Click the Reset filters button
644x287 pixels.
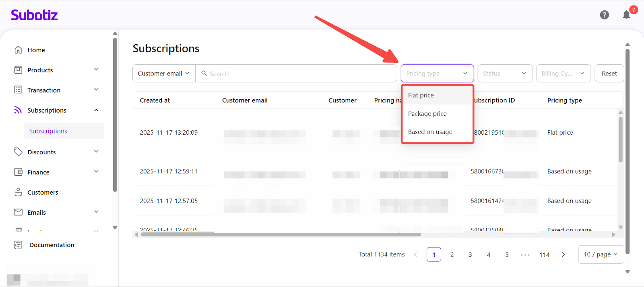click(609, 74)
